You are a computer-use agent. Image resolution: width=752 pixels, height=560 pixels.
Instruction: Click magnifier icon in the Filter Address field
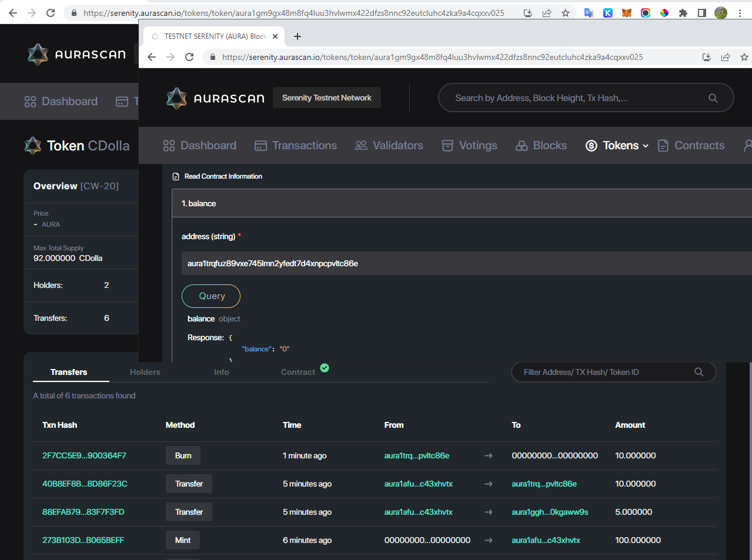click(699, 372)
